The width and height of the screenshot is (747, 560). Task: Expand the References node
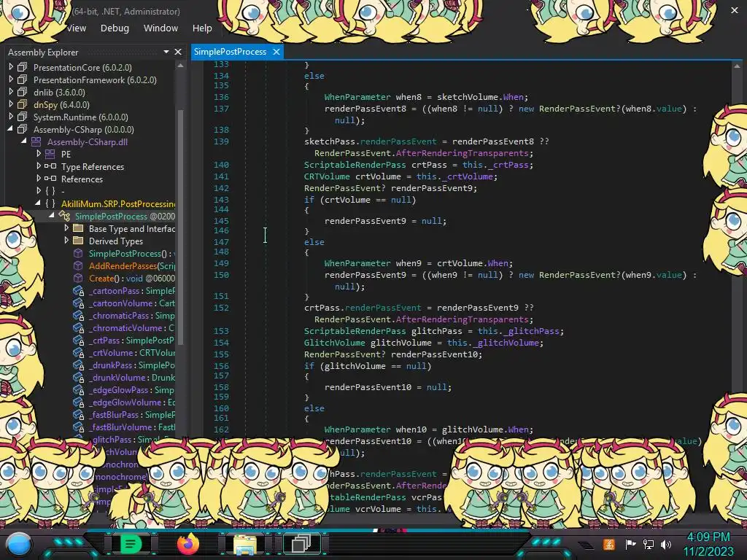coord(39,179)
